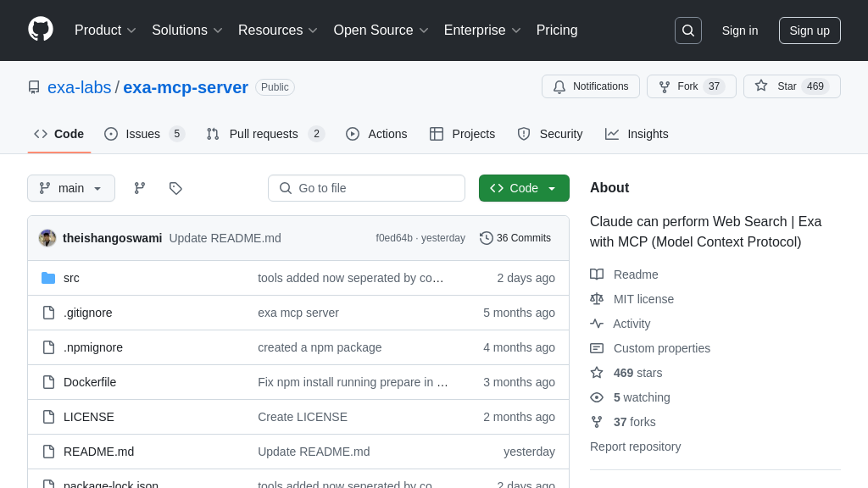Switch to the Issues tab
868x488 pixels.
tap(143, 134)
